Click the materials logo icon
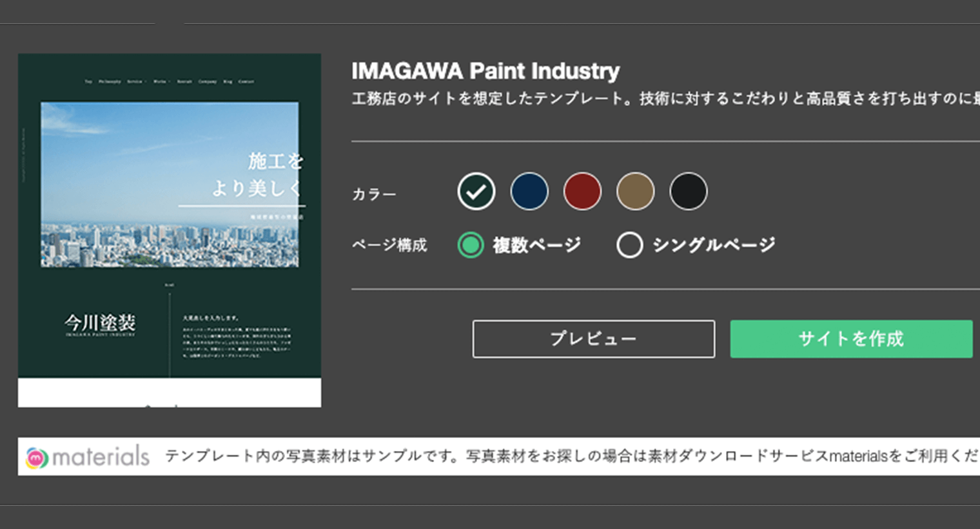980x529 pixels. 37,457
